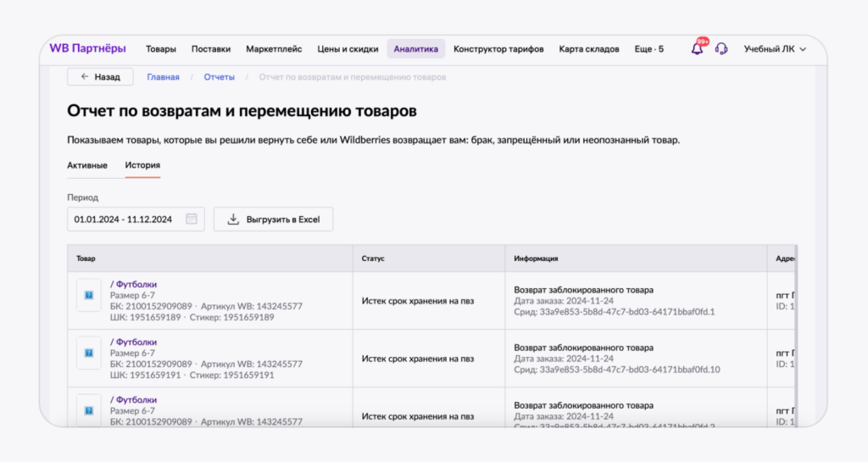The height and width of the screenshot is (462, 868).
Task: Open the Цены и скидки menu
Action: point(348,48)
